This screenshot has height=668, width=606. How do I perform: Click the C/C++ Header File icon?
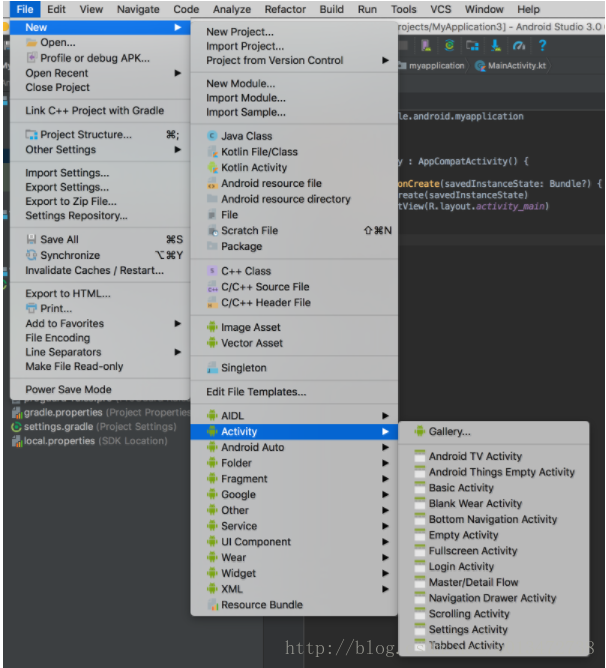pos(212,302)
